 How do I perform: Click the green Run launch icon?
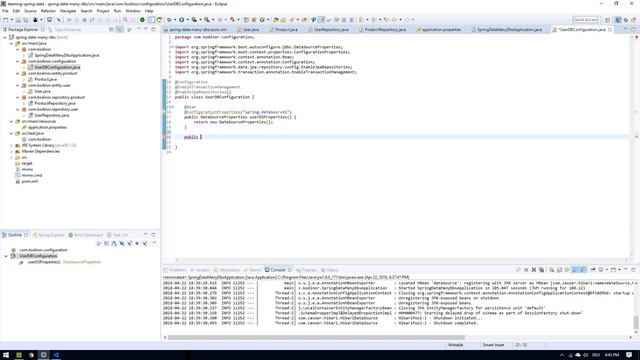coord(182,20)
